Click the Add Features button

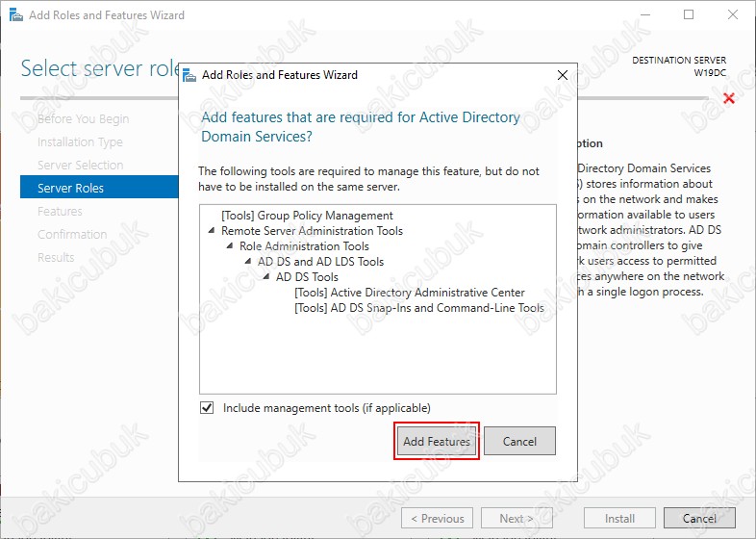point(437,441)
